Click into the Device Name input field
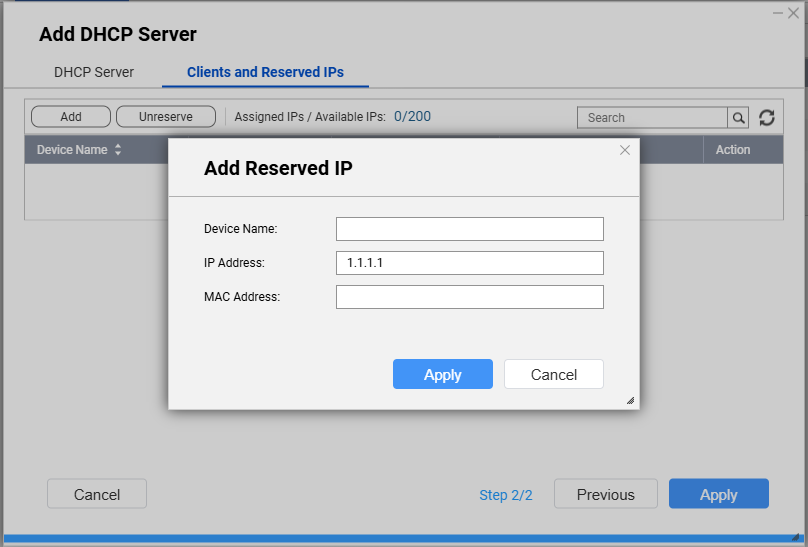This screenshot has width=808, height=547. click(469, 229)
